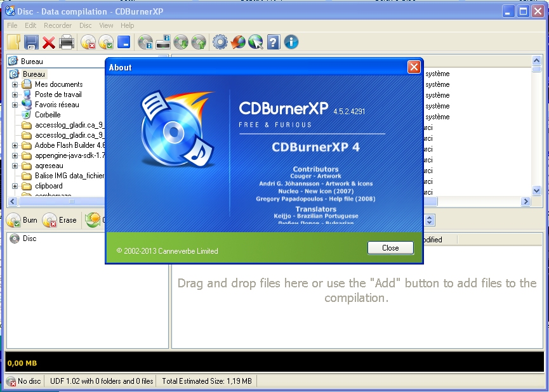Click the disc icon with the green down arrow

tap(181, 42)
